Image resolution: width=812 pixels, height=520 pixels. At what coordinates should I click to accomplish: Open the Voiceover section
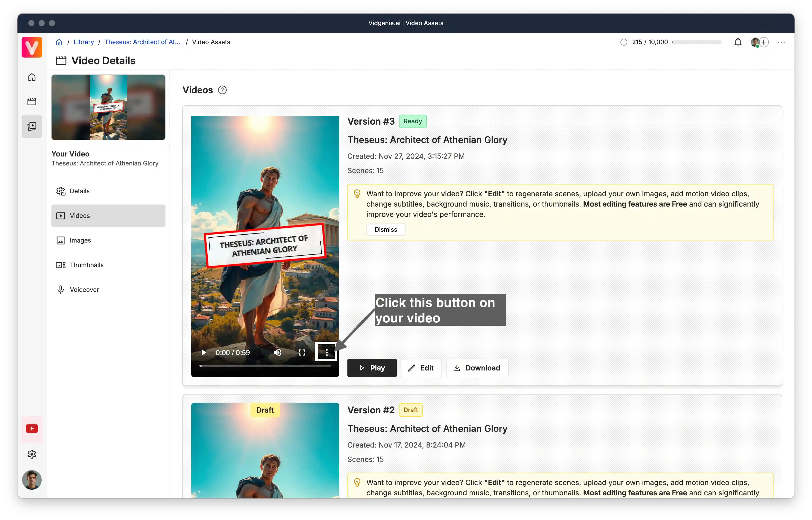tap(108, 290)
